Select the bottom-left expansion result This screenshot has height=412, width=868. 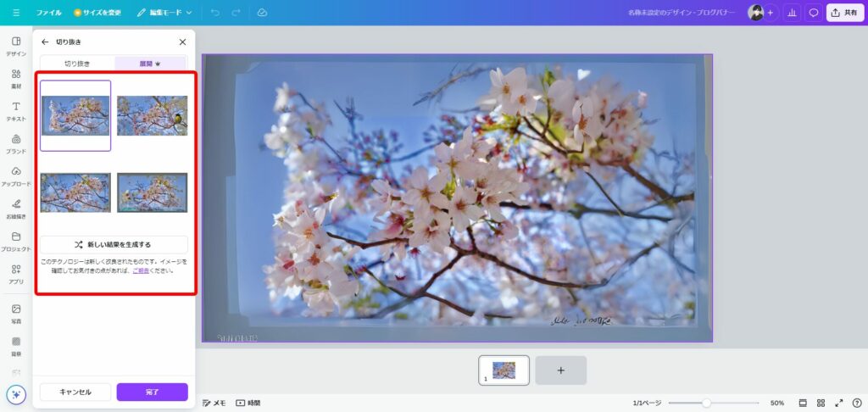point(75,192)
